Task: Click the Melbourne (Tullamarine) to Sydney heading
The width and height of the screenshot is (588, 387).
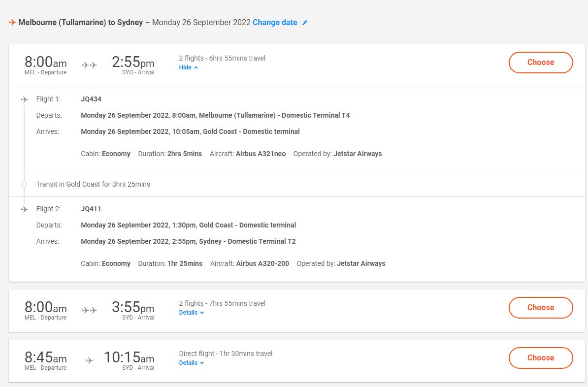Action: [81, 23]
